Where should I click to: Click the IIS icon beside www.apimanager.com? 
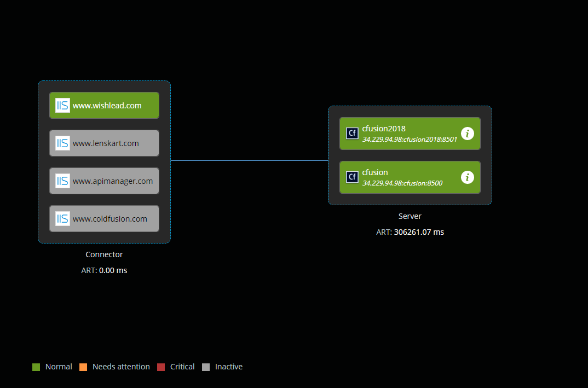pos(62,181)
